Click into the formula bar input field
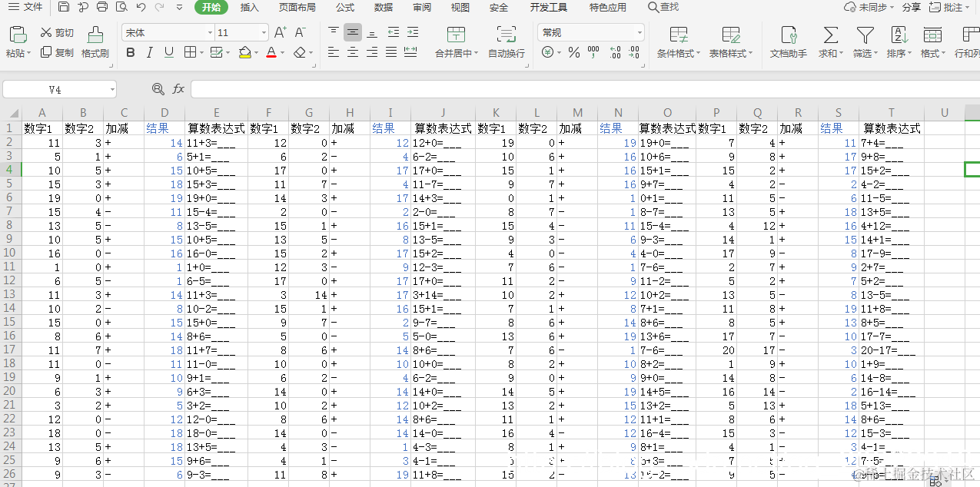The height and width of the screenshot is (487, 980). (584, 89)
